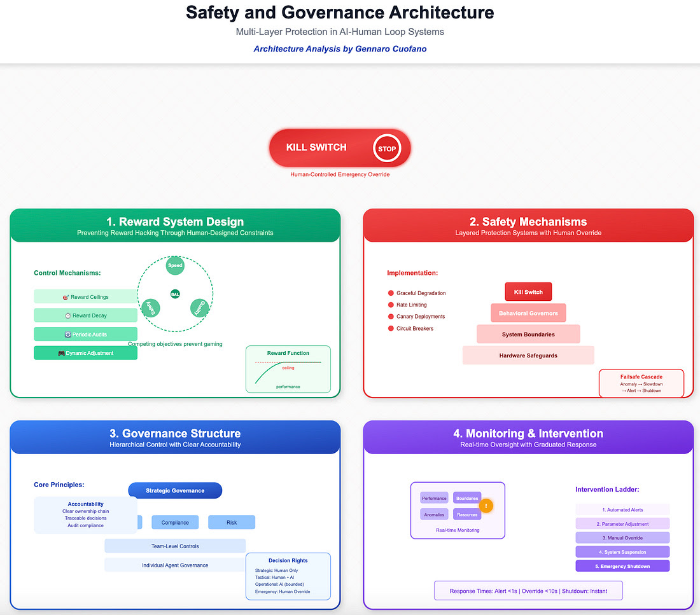
Task: Select the Hardware Safeguards tier
Action: [x=528, y=356]
